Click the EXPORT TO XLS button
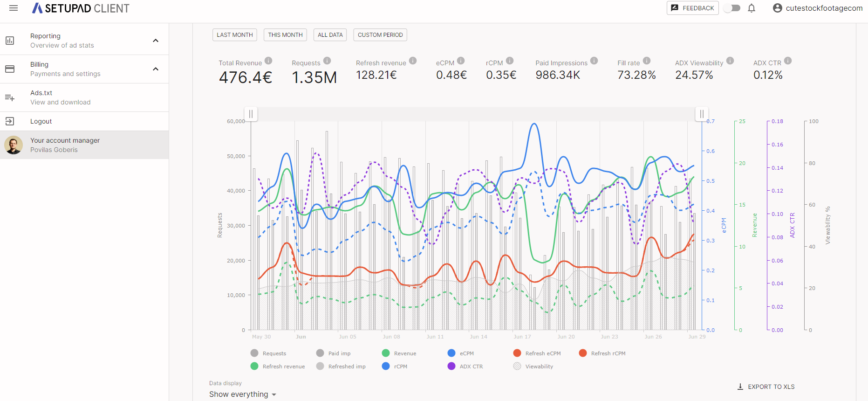The height and width of the screenshot is (401, 868). tap(766, 387)
